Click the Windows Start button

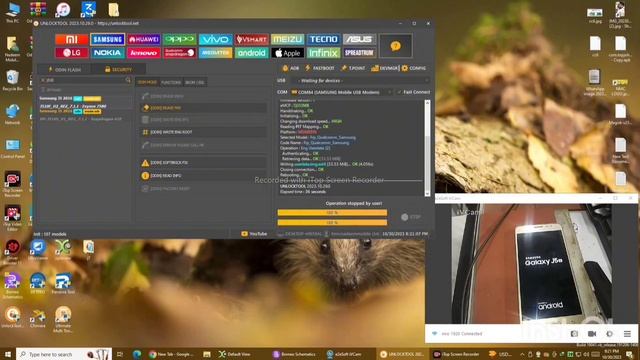(x=7, y=354)
